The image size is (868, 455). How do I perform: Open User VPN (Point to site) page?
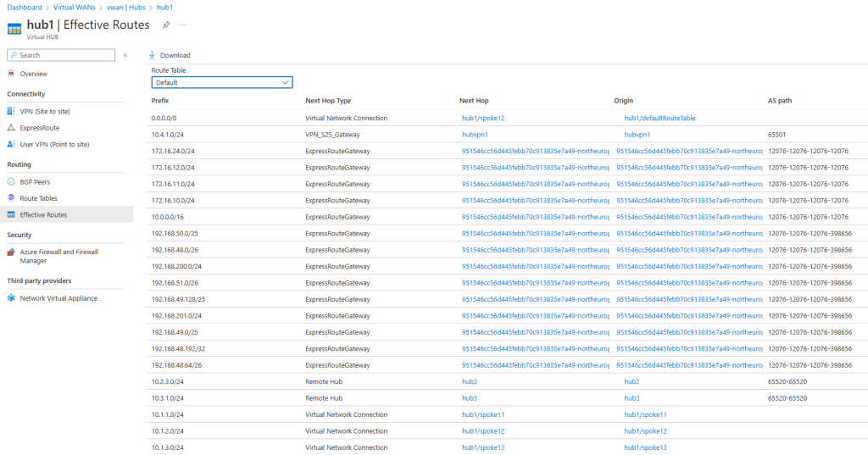[x=54, y=144]
